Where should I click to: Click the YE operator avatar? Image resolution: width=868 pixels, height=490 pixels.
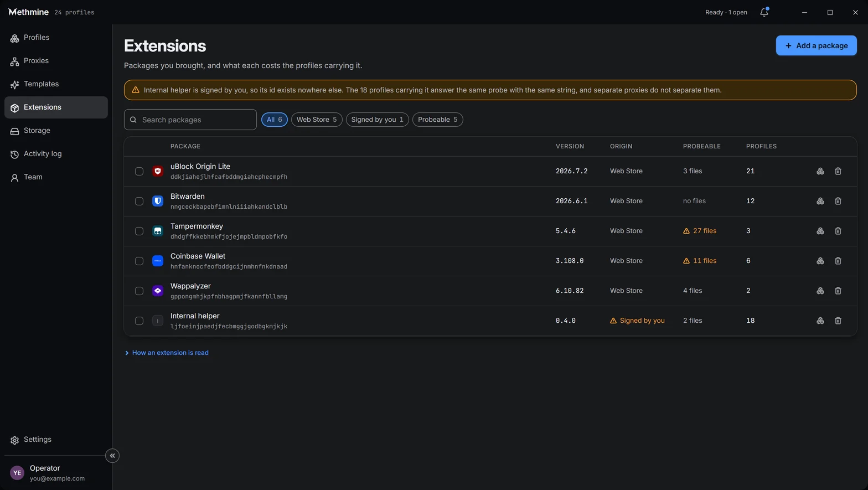tap(17, 473)
